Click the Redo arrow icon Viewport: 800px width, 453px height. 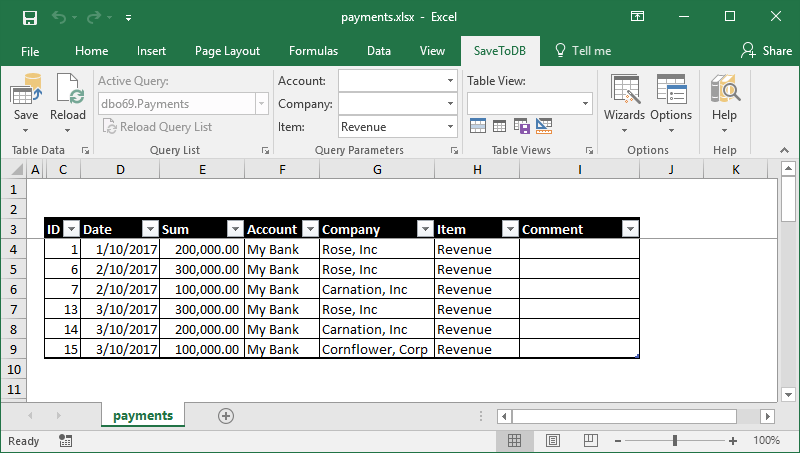[94, 18]
